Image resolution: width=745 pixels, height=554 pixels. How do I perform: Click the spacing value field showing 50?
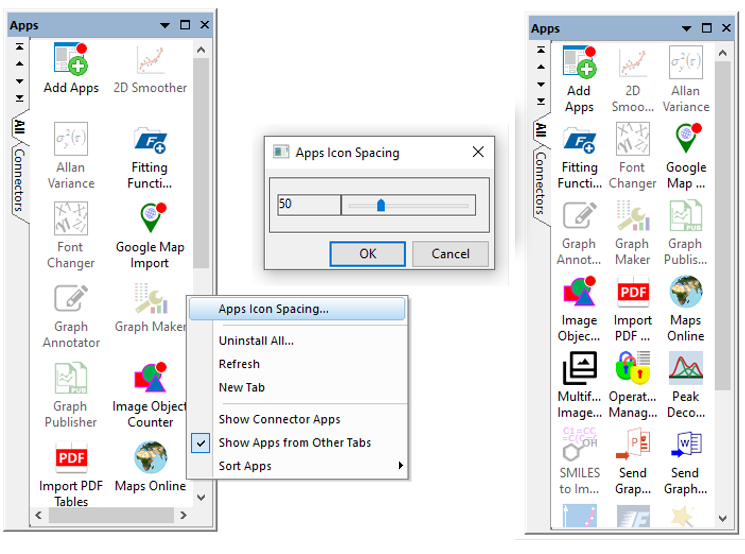(x=308, y=205)
